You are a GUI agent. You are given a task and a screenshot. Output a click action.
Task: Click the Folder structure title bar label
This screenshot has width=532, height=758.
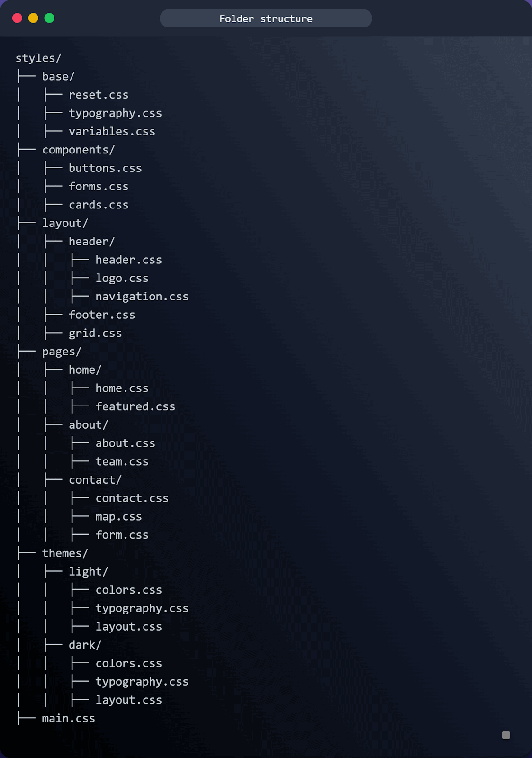pyautogui.click(x=266, y=18)
